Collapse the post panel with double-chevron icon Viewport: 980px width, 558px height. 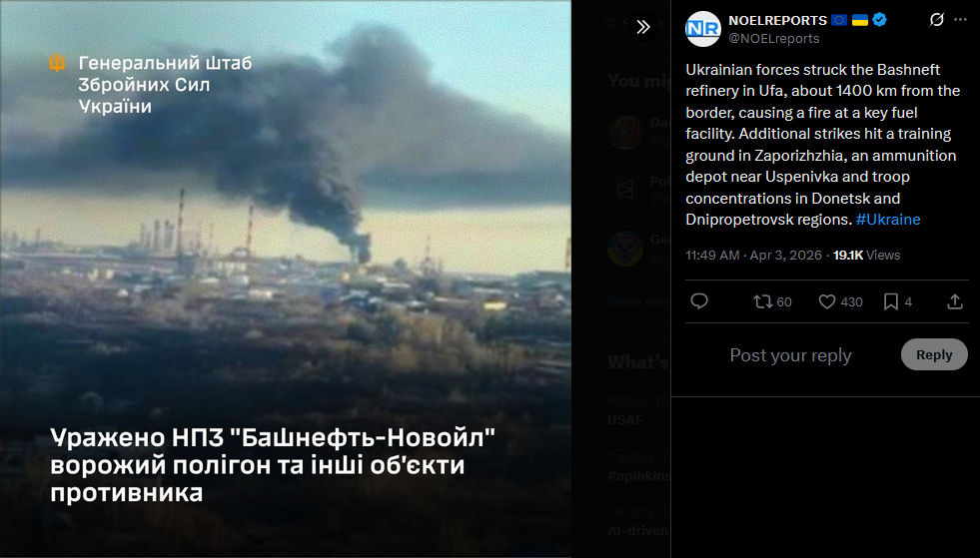tap(643, 27)
